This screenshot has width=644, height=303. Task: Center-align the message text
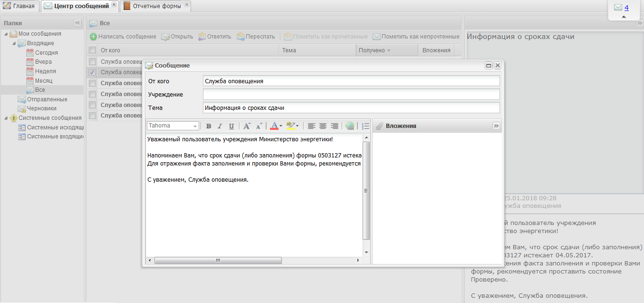point(323,126)
